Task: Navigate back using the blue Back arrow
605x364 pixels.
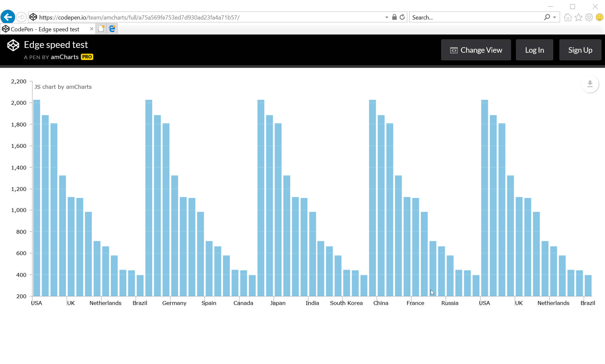Action: (8, 17)
